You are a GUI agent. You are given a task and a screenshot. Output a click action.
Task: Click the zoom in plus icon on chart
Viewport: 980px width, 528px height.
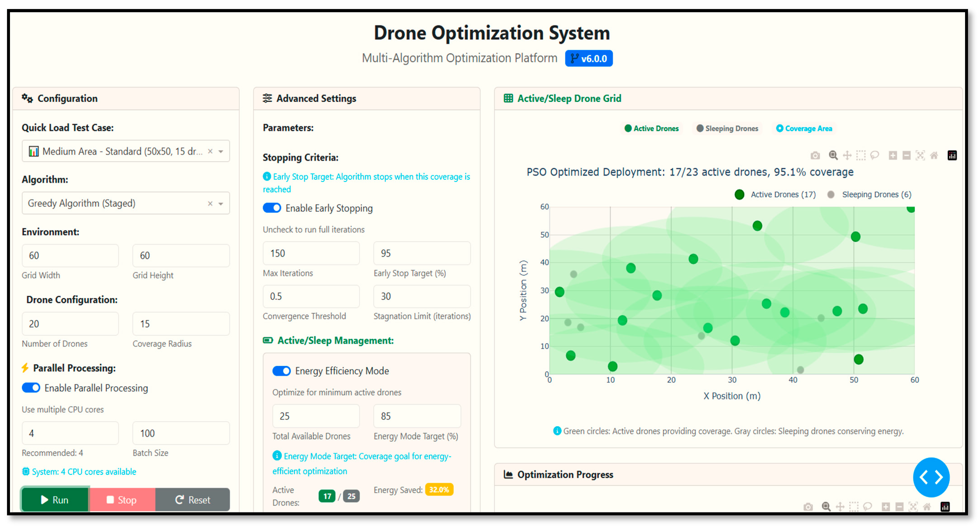893,156
